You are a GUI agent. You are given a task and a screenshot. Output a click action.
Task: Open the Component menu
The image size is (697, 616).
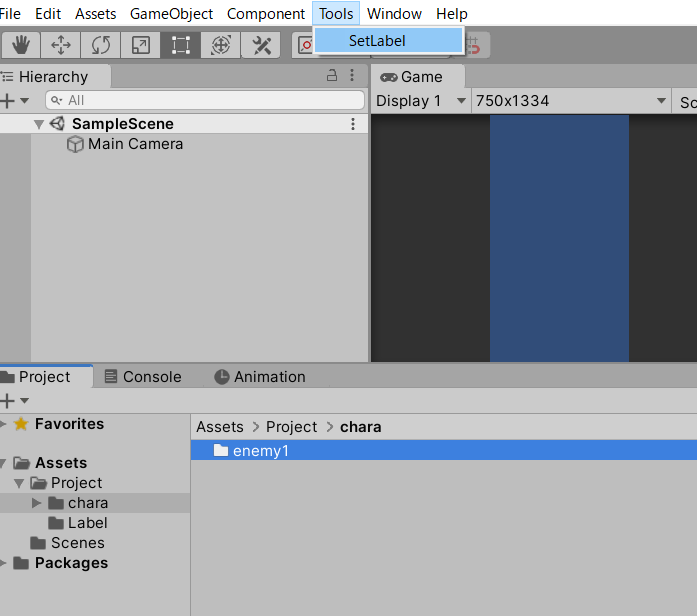pyautogui.click(x=266, y=14)
